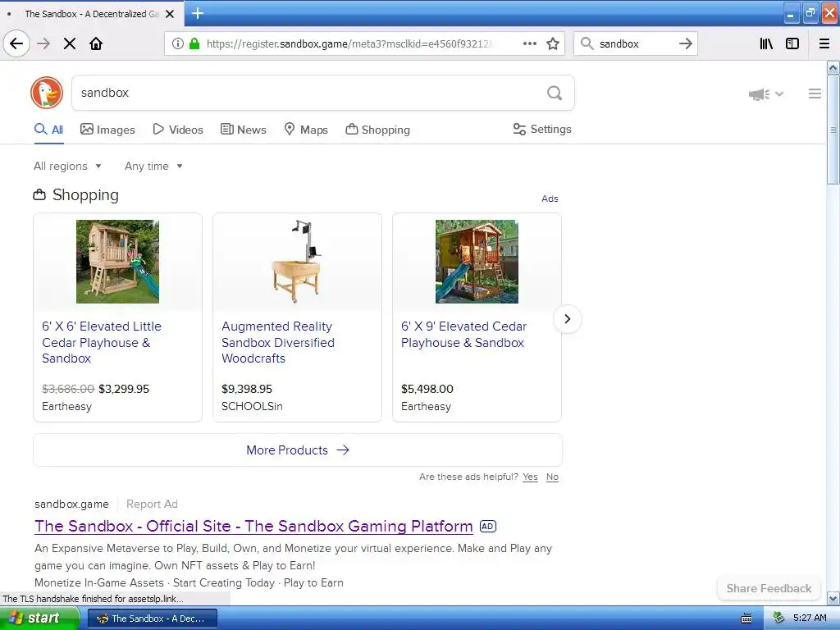The height and width of the screenshot is (630, 840).
Task: Go back with the browser back arrow
Action: 16,43
